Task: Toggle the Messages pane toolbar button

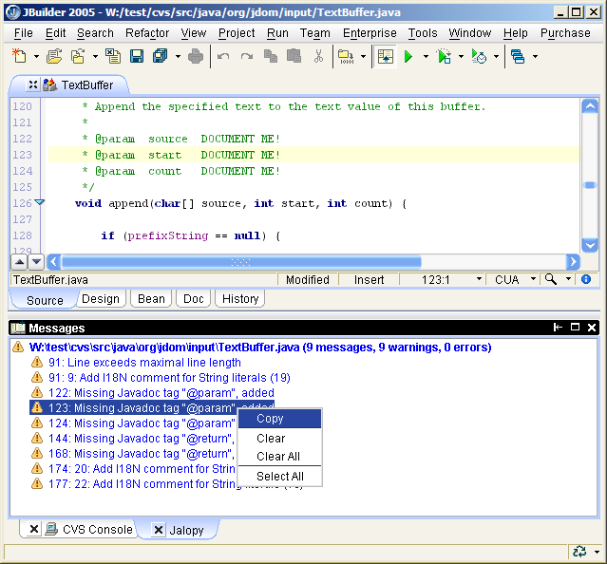Action: point(385,57)
